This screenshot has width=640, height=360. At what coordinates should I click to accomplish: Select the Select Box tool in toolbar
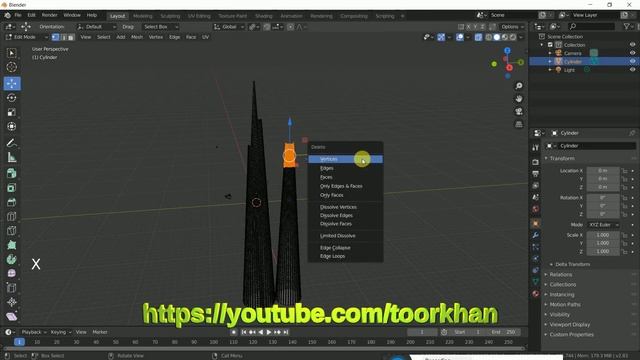pyautogui.click(x=12, y=53)
